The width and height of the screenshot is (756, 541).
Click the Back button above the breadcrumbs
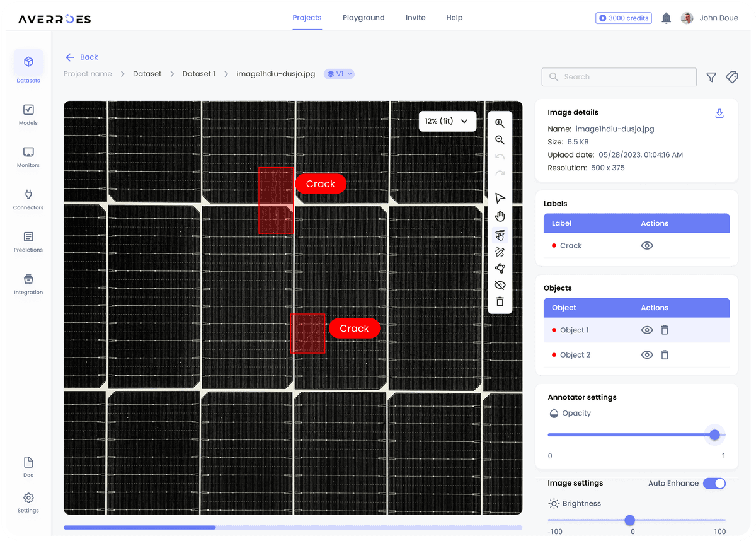tap(81, 57)
